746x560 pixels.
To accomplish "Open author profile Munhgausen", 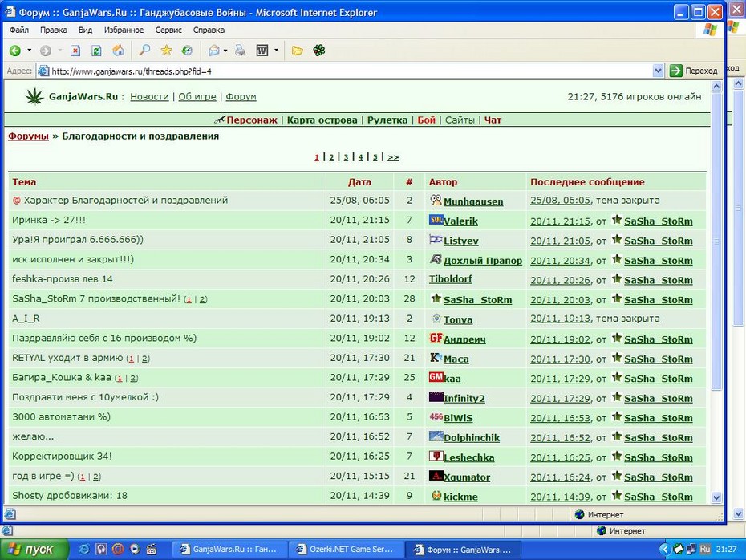I will (473, 201).
